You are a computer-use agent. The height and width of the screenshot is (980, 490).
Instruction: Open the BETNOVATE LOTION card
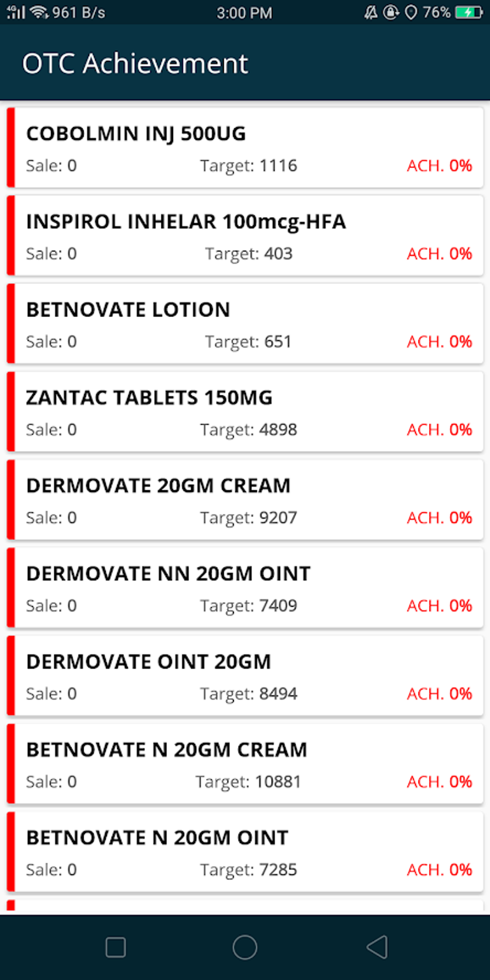click(245, 323)
